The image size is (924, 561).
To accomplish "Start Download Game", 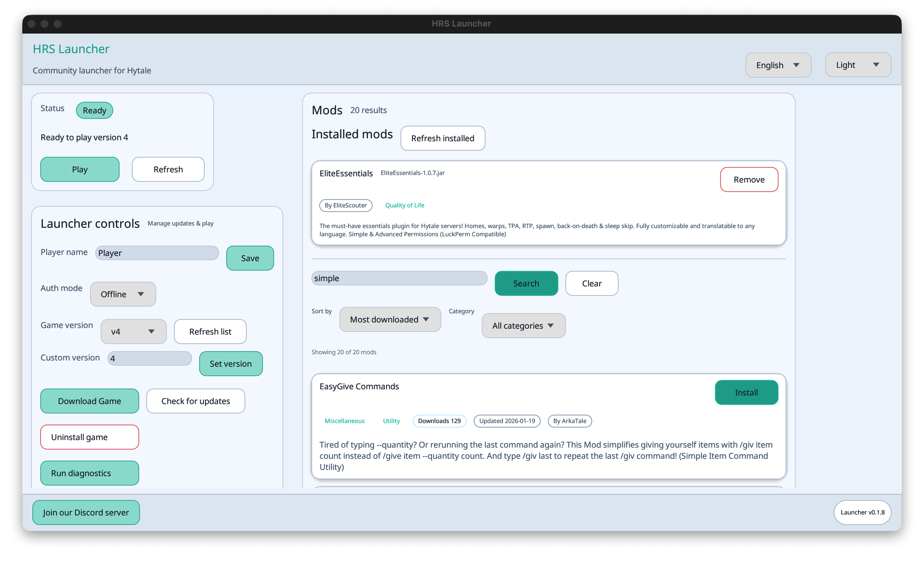I will click(89, 401).
